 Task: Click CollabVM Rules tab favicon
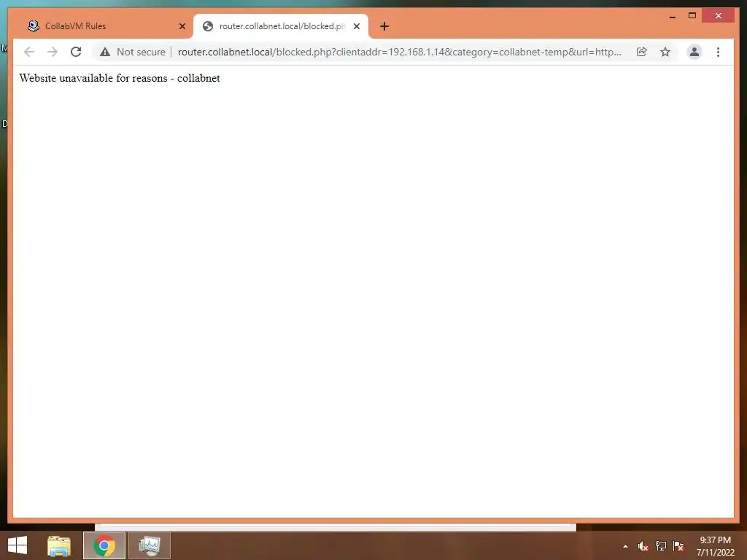click(x=34, y=26)
